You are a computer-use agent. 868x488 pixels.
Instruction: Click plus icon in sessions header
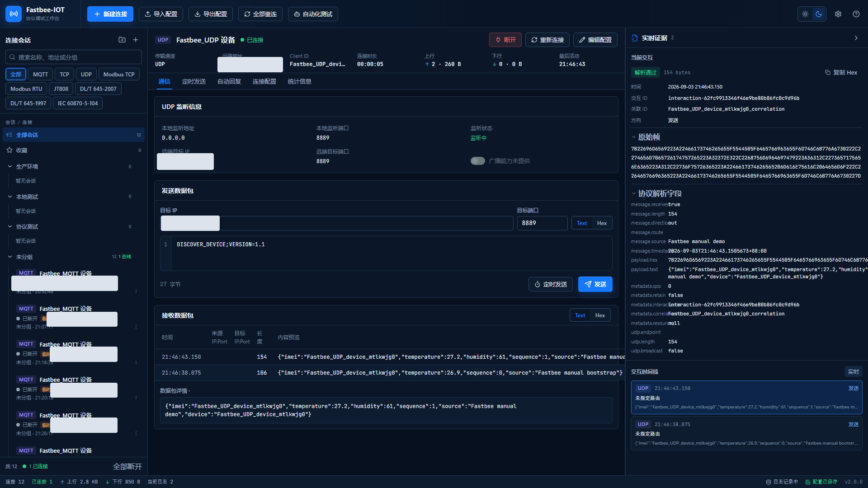point(136,40)
